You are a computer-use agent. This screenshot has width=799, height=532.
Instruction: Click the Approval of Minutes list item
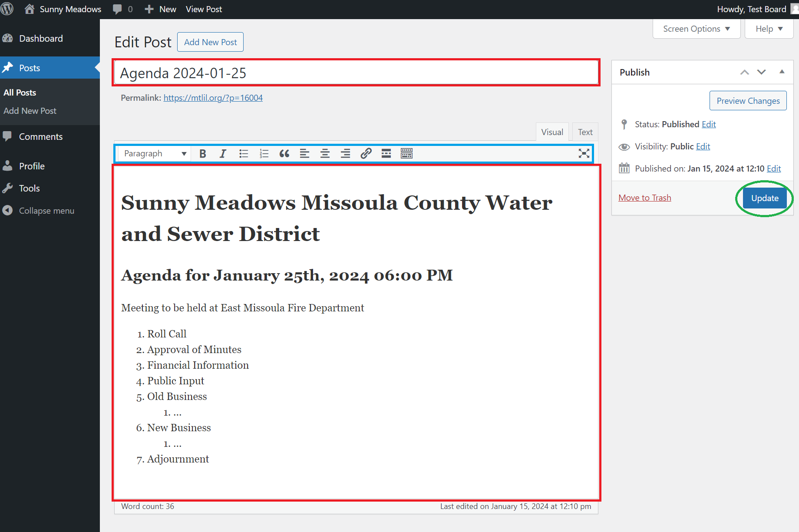click(x=194, y=350)
